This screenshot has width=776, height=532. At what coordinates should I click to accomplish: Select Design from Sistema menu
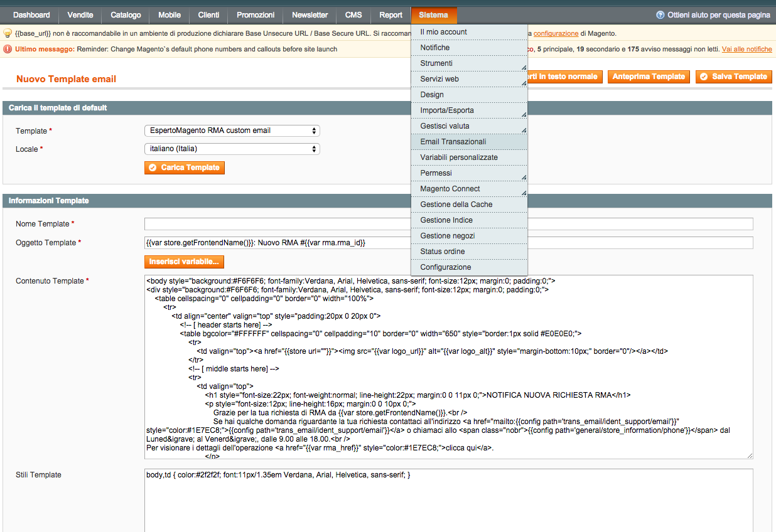pos(469,95)
